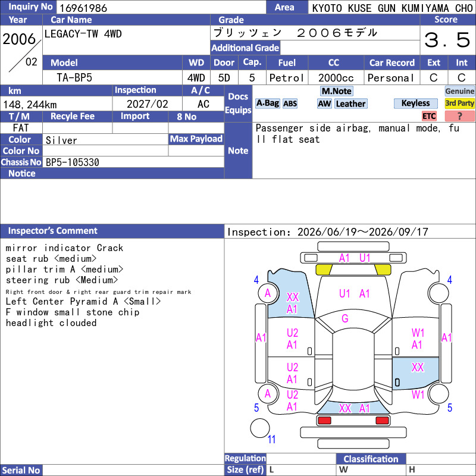This screenshot has height=476, width=476.
Task: Click the G mark on windshield
Action: [345, 318]
